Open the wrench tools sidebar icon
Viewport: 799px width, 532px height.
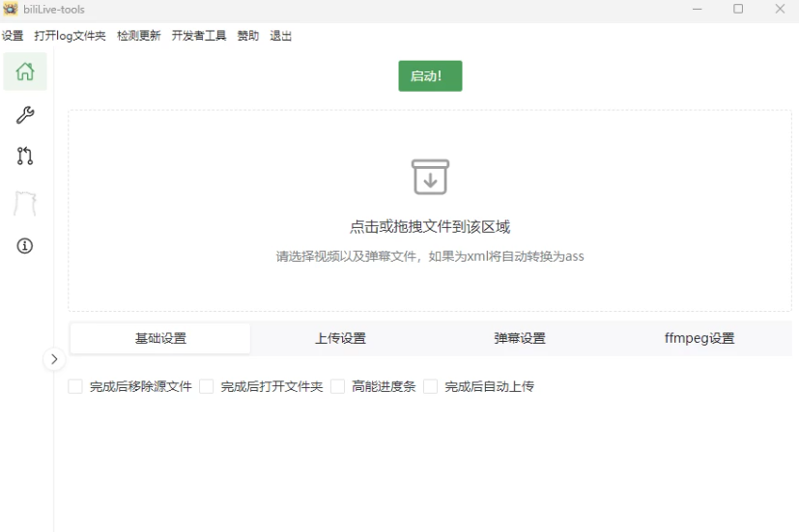pyautogui.click(x=25, y=115)
